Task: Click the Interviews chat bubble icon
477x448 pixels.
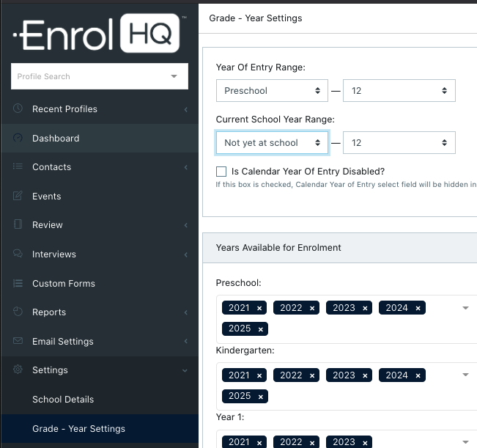Action: 18,254
